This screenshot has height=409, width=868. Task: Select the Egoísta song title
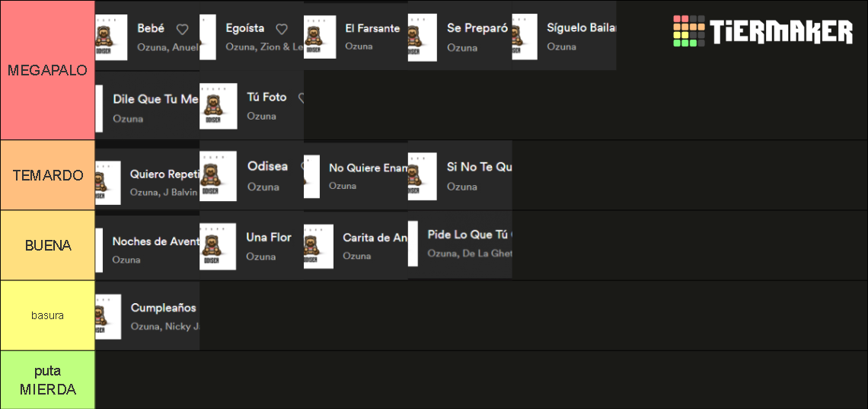click(x=245, y=28)
